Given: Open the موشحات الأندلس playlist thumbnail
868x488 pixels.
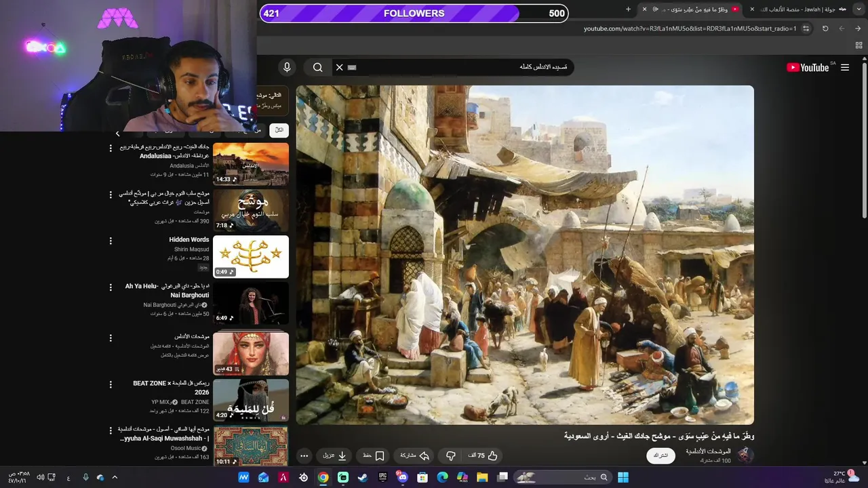Looking at the screenshot, I should pyautogui.click(x=251, y=353).
